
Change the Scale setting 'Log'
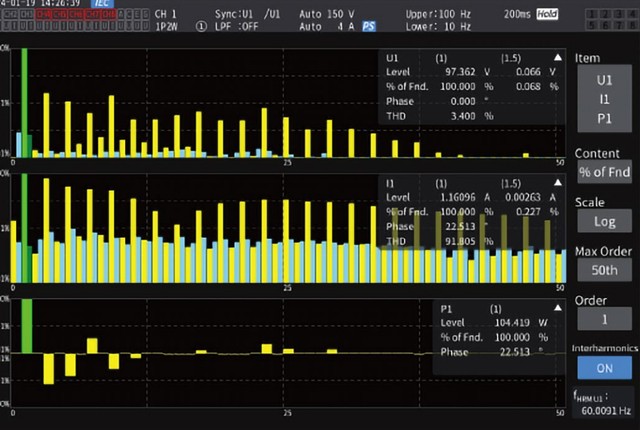tap(604, 221)
